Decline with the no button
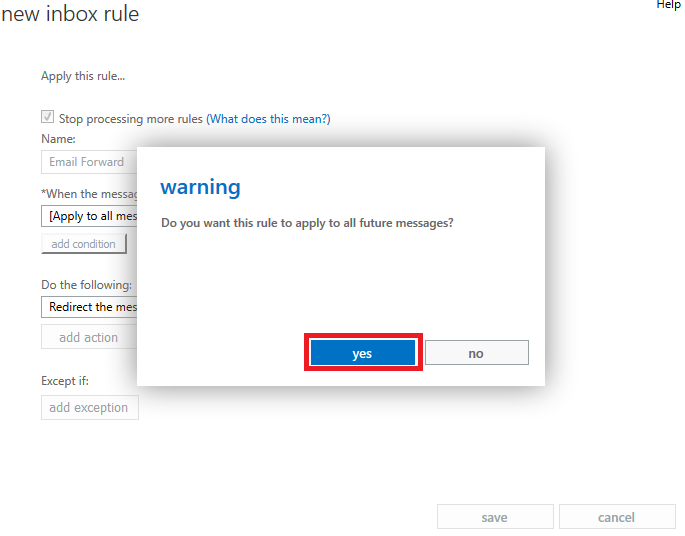Image resolution: width=685 pixels, height=536 pixels. tap(477, 353)
